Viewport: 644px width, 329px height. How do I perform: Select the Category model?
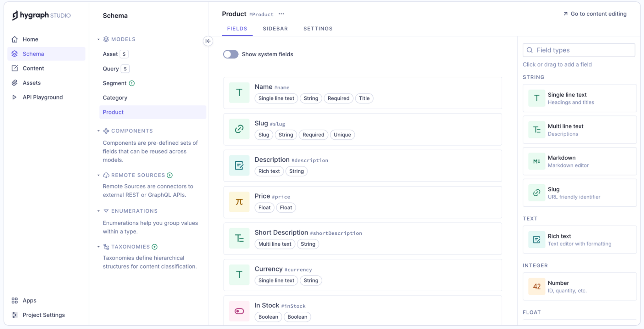(x=115, y=98)
